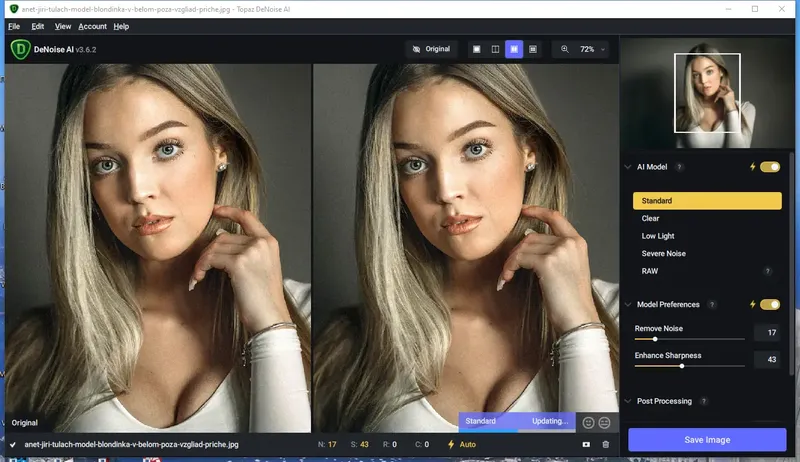Click the R: 0 value
800x462 pixels.
(x=390, y=445)
